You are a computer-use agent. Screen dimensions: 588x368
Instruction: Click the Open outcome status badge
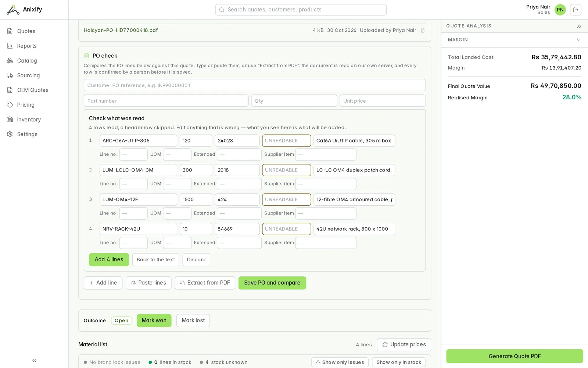(121, 321)
